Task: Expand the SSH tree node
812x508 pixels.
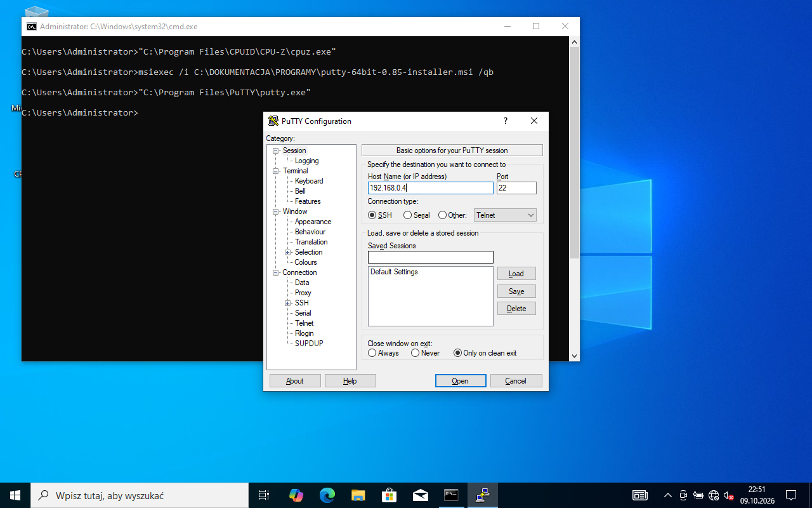Action: (287, 303)
